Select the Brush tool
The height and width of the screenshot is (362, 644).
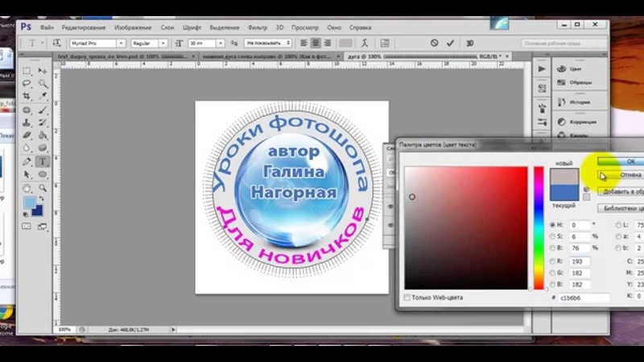[x=43, y=110]
